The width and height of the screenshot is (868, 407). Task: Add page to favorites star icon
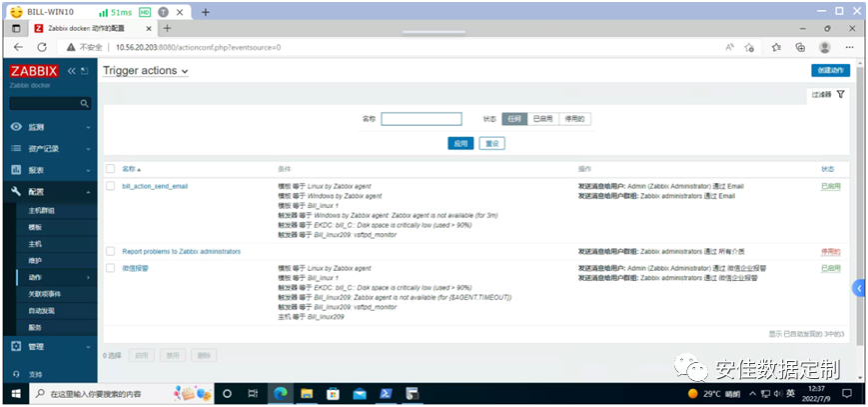[749, 47]
